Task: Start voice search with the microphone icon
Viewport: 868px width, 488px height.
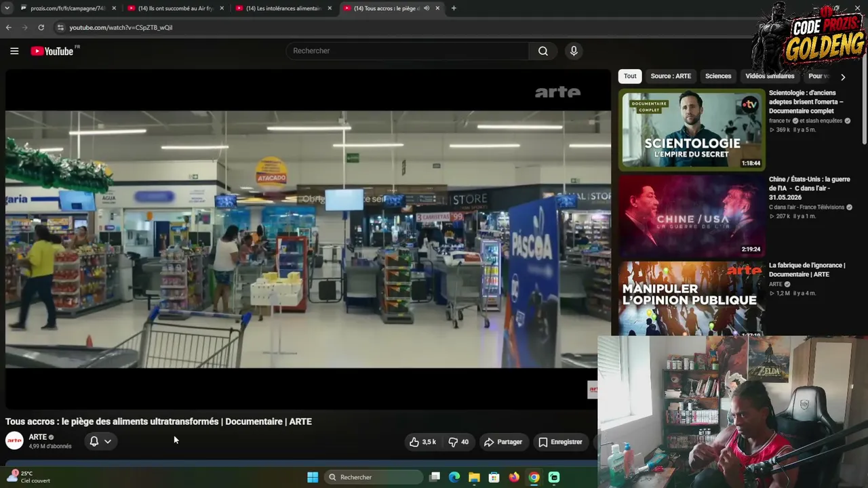Action: tap(574, 51)
